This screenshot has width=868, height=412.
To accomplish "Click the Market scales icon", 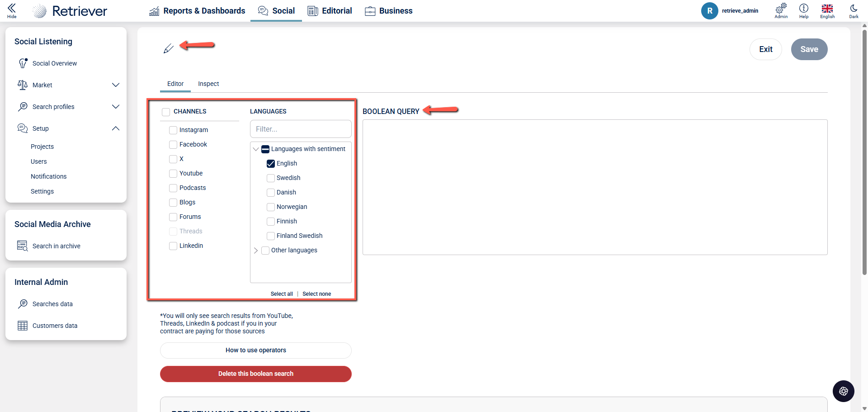I will click(23, 85).
